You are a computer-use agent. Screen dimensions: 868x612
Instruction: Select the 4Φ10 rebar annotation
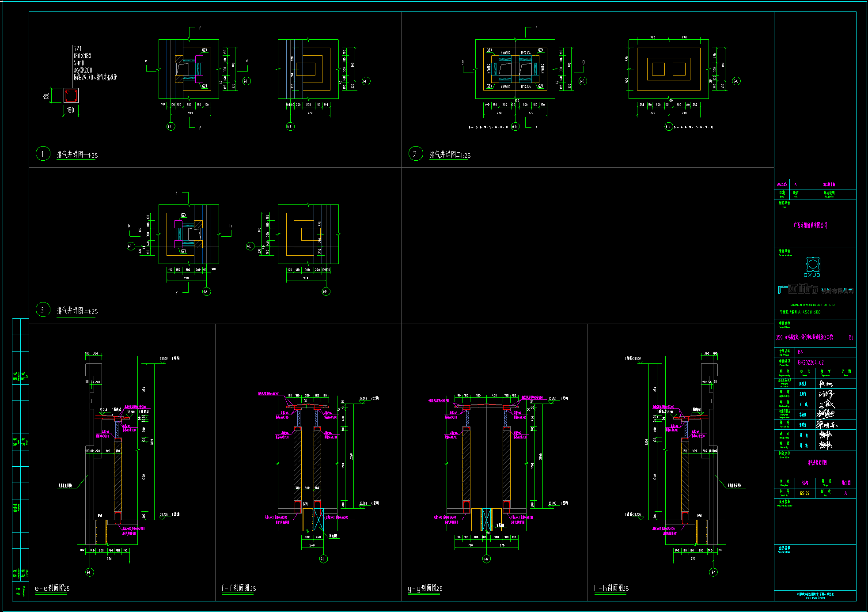(x=79, y=63)
